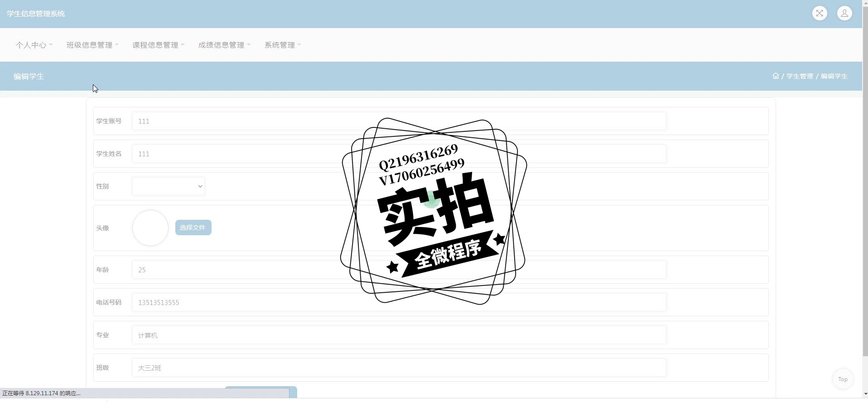Click the avatar image circle
The width and height of the screenshot is (868, 402).
[x=150, y=228]
